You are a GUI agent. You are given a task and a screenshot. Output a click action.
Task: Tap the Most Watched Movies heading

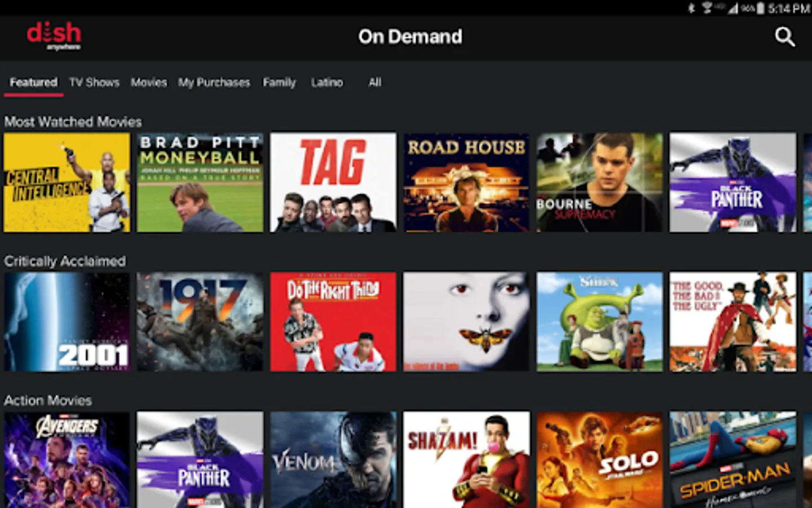pos(73,122)
